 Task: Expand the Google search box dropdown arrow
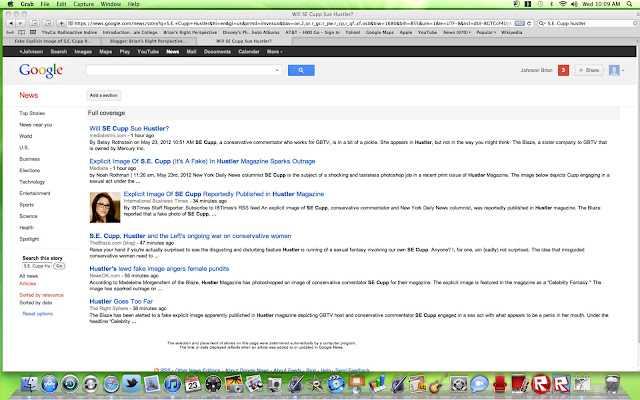click(x=277, y=70)
